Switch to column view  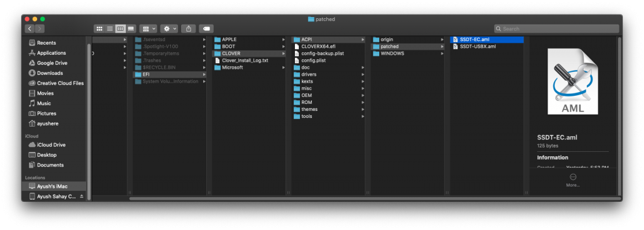[x=120, y=29]
